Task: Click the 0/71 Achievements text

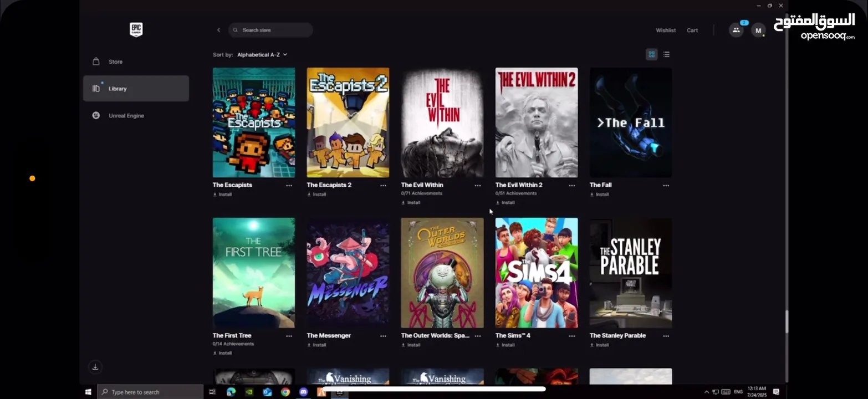Action: (422, 193)
